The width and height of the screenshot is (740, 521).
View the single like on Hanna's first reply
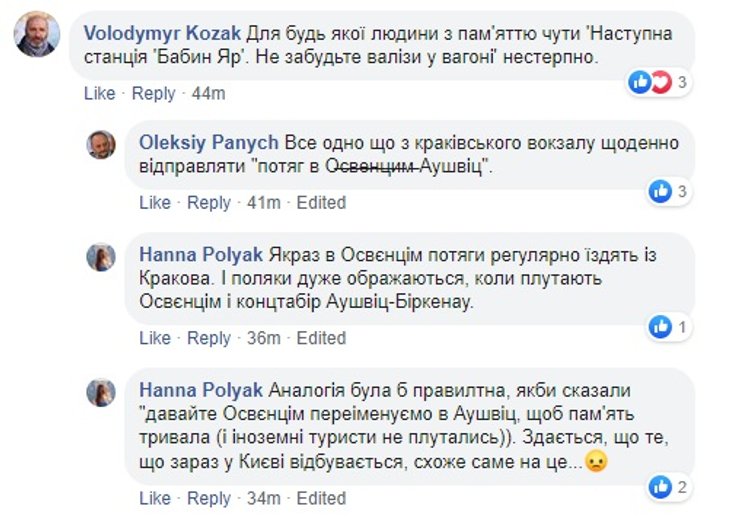click(668, 326)
